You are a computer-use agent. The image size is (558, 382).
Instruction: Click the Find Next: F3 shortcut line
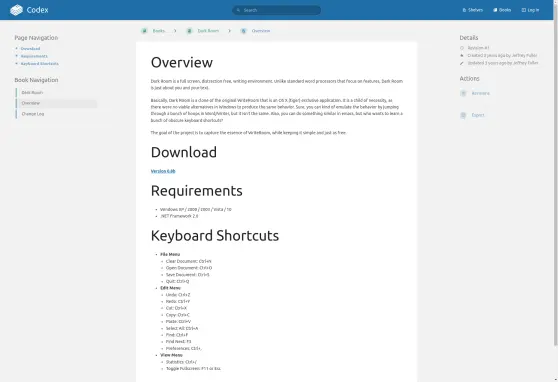click(x=178, y=342)
